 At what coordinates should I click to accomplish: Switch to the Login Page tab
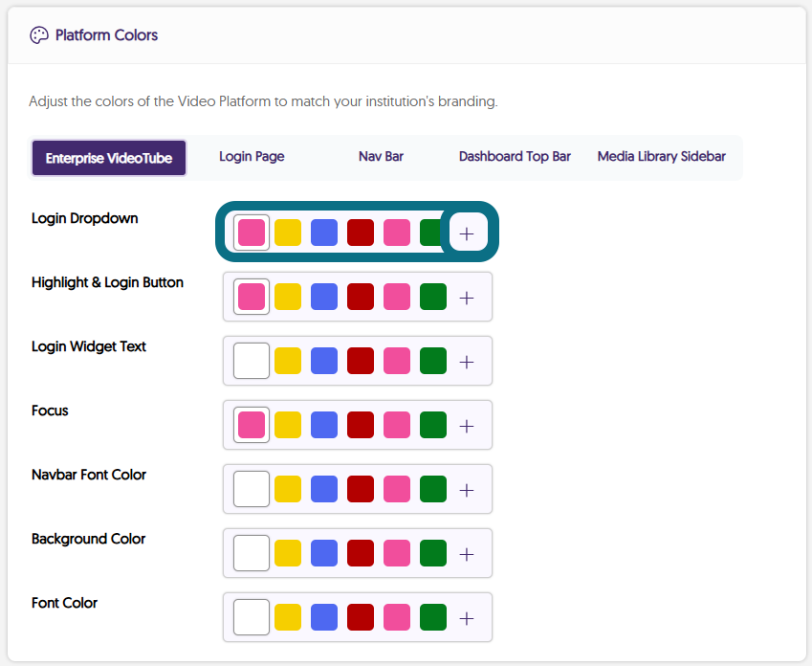pyautogui.click(x=252, y=157)
